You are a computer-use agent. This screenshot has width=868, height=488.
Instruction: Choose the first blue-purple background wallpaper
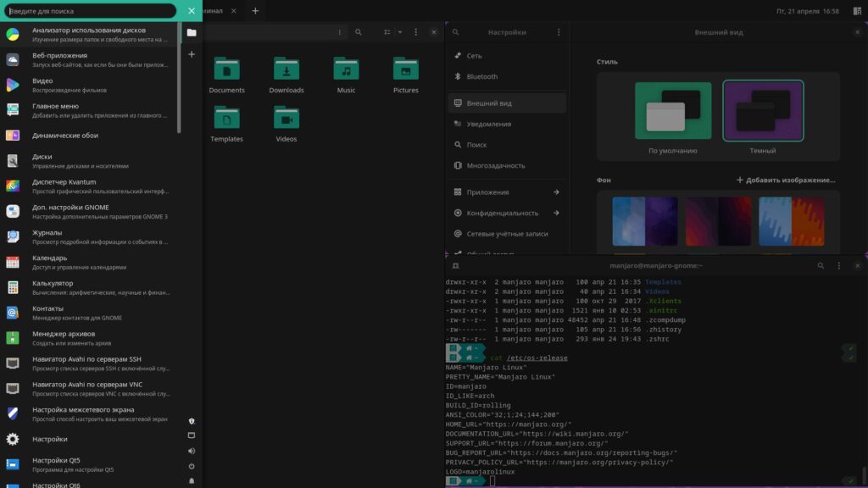(644, 222)
